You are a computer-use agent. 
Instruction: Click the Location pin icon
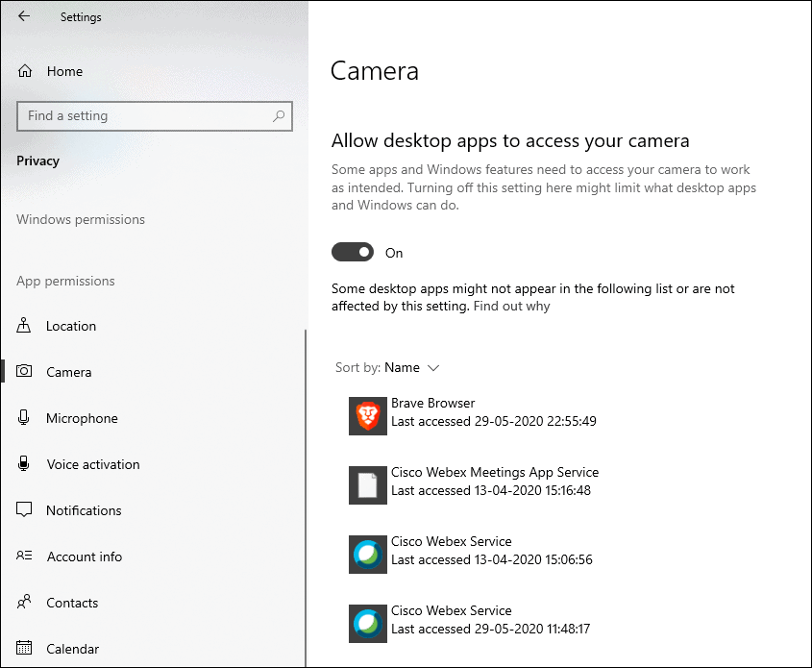click(24, 325)
